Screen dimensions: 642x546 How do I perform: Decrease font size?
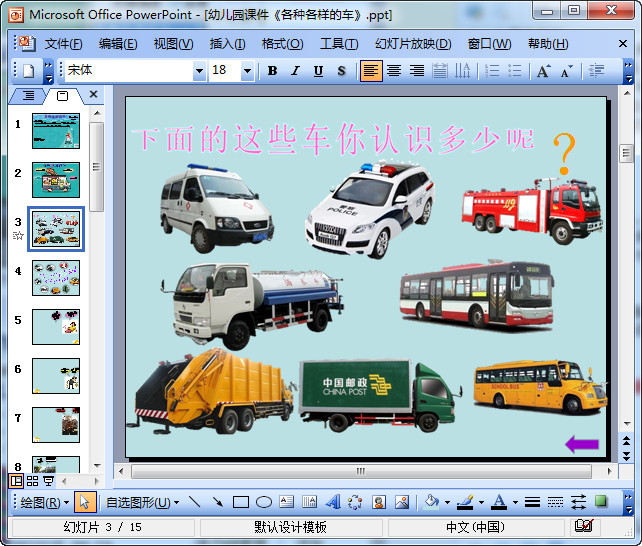[567, 71]
